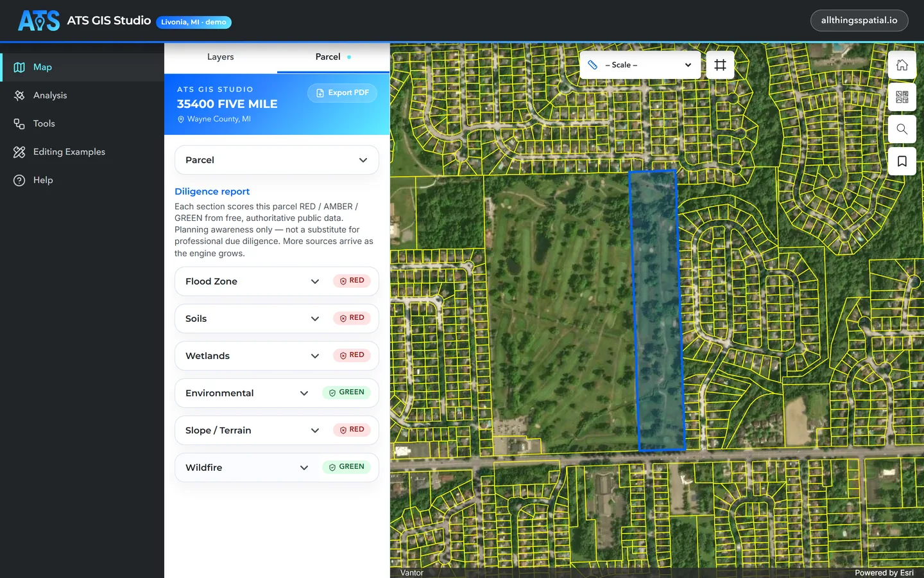Open Map in the sidebar

point(82,67)
